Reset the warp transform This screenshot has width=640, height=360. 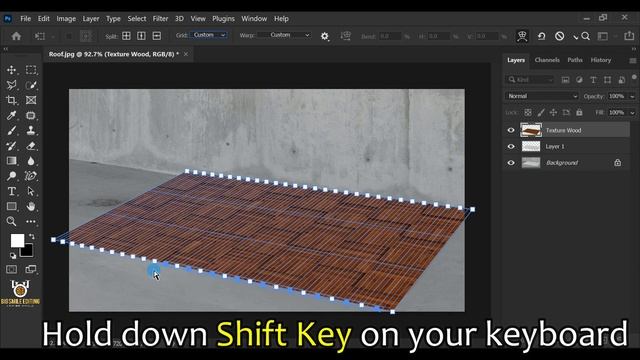pos(541,36)
